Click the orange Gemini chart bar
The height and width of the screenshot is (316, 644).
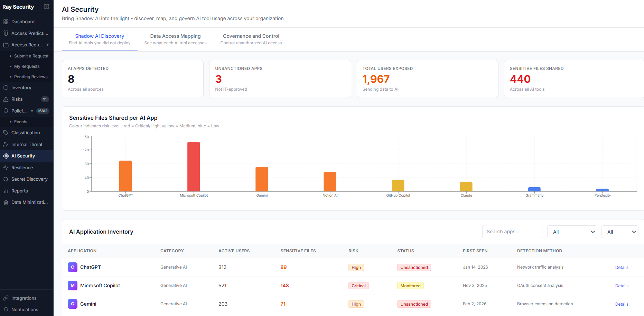262,179
